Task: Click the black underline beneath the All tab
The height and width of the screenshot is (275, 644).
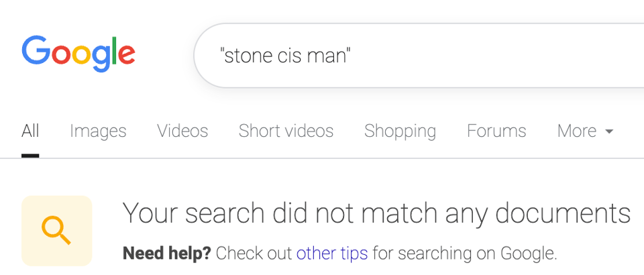Action: click(30, 156)
